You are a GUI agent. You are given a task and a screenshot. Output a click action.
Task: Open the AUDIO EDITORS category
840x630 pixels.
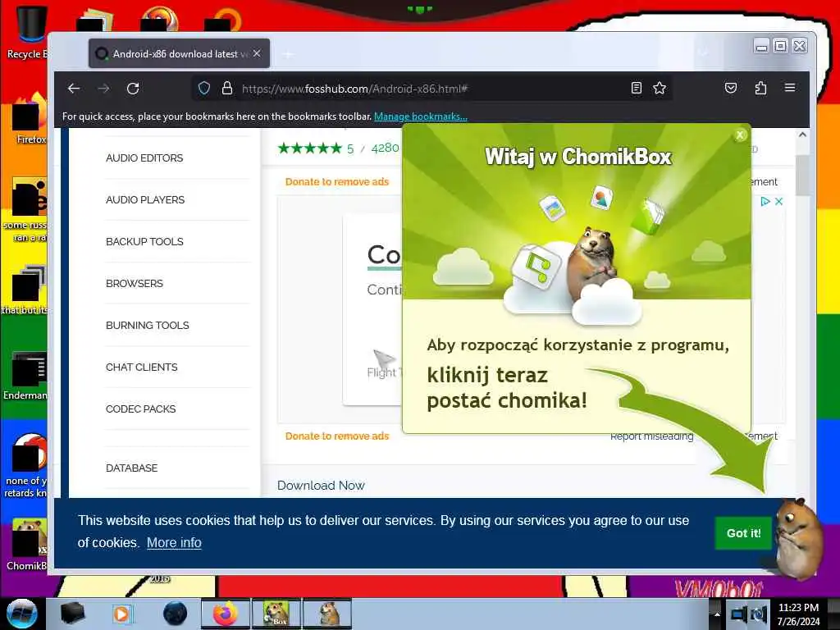(x=144, y=158)
